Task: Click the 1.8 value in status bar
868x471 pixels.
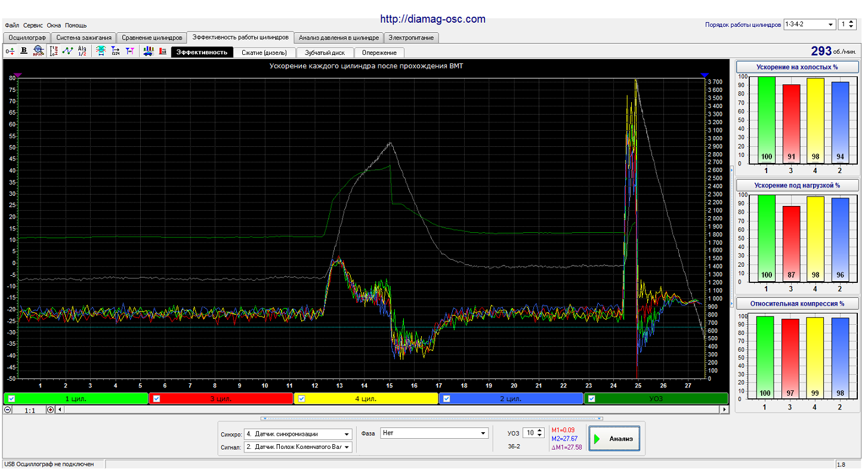Action: tap(841, 464)
